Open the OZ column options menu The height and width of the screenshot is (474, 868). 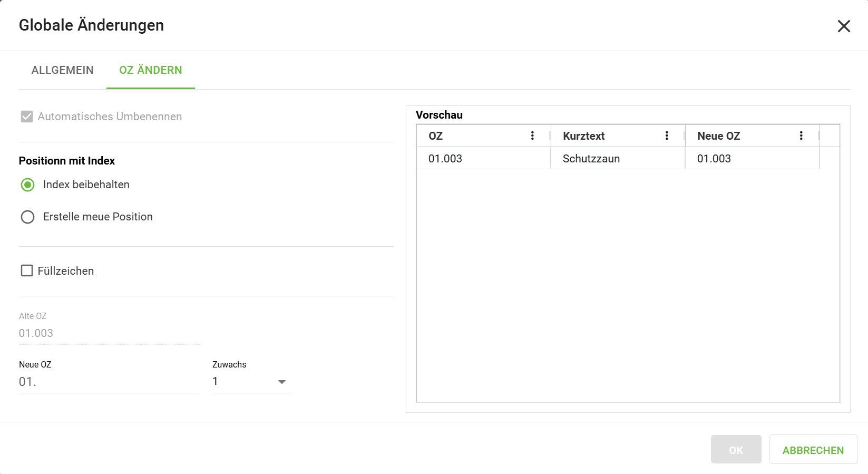point(532,136)
